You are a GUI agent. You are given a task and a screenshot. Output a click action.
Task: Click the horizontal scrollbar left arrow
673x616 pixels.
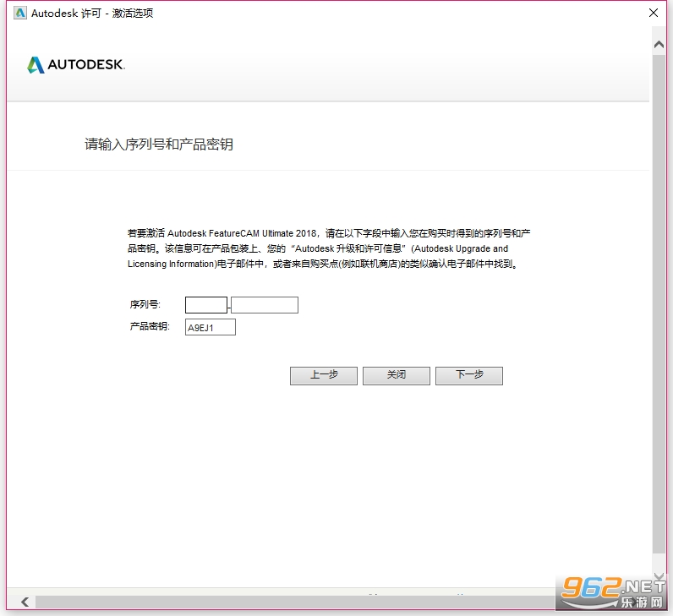click(25, 602)
